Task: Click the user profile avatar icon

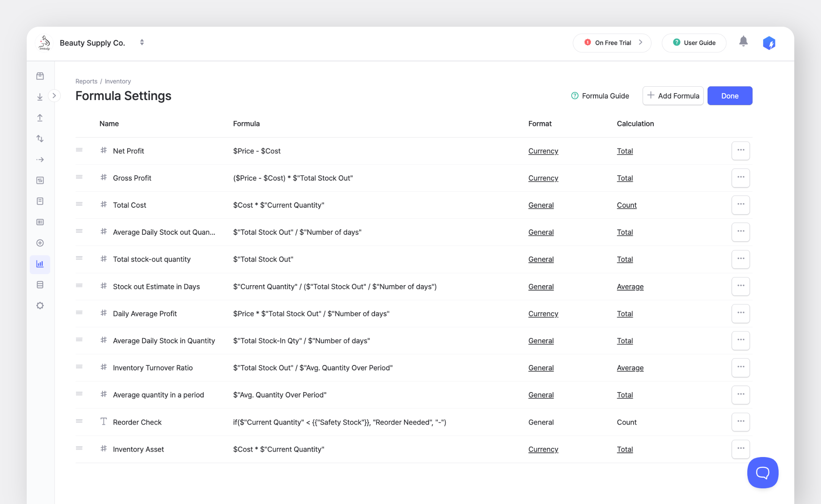Action: click(769, 43)
